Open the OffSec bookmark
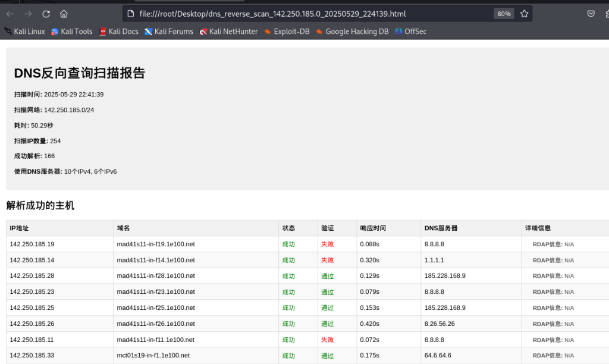 pos(410,32)
